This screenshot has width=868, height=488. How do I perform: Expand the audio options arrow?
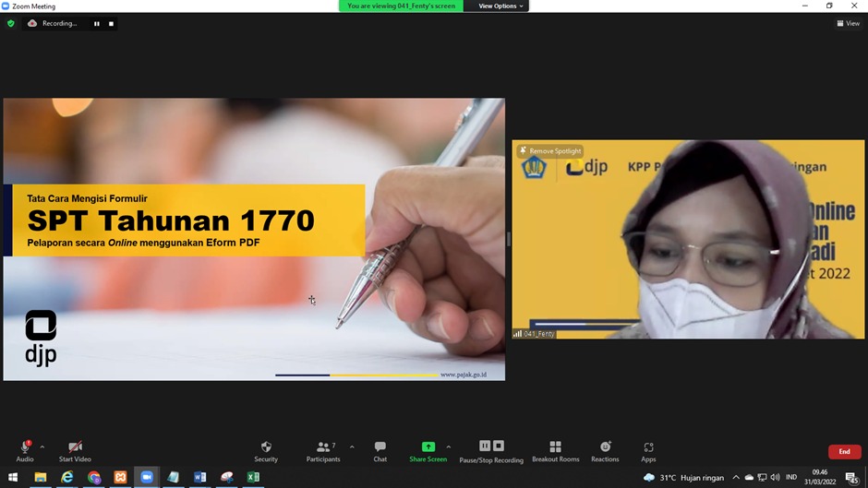(x=42, y=446)
